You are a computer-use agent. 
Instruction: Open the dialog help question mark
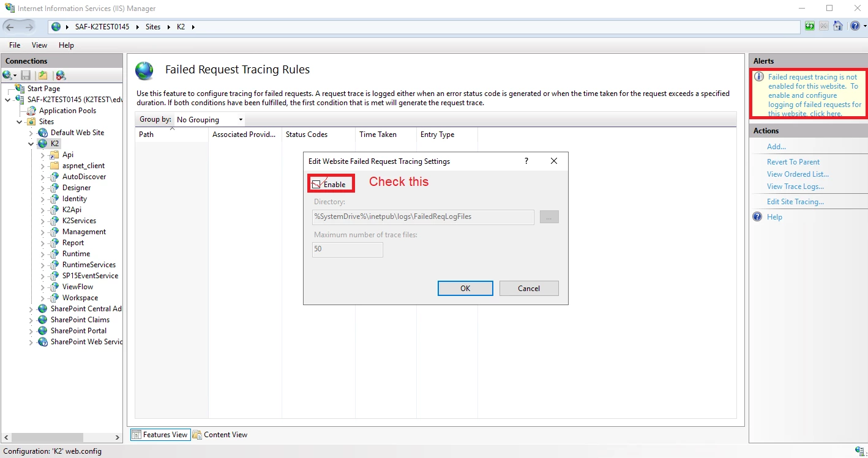tap(526, 161)
